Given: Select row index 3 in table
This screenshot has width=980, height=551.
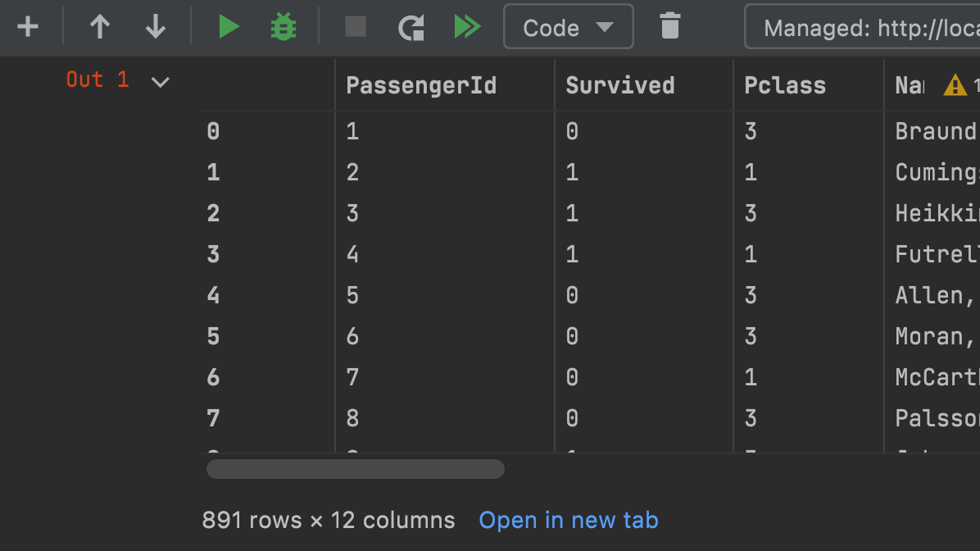Looking at the screenshot, I should 214,254.
